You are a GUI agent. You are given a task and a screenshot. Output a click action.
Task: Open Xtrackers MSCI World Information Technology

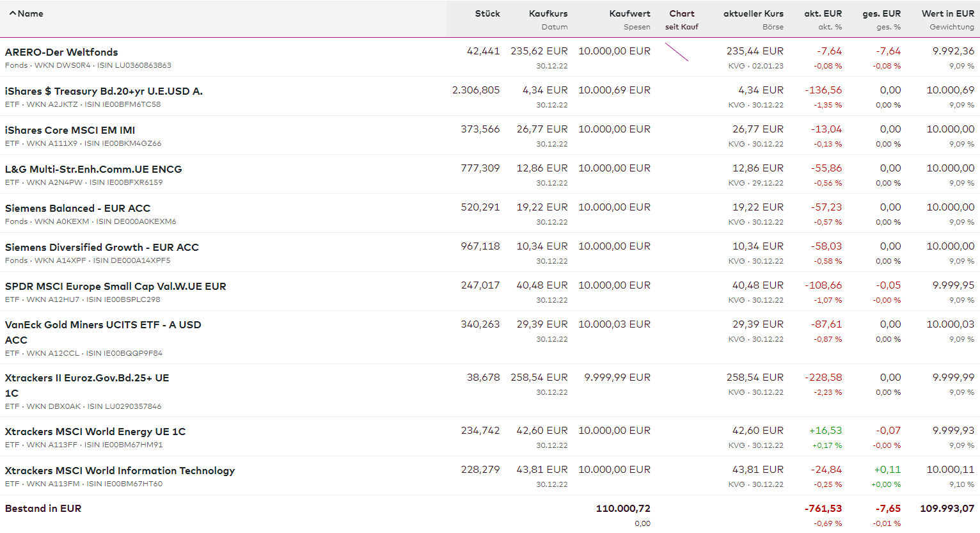[x=120, y=471]
